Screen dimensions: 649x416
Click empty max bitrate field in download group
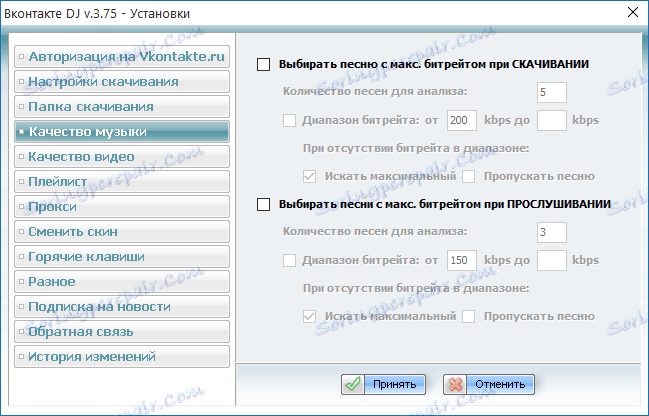552,120
